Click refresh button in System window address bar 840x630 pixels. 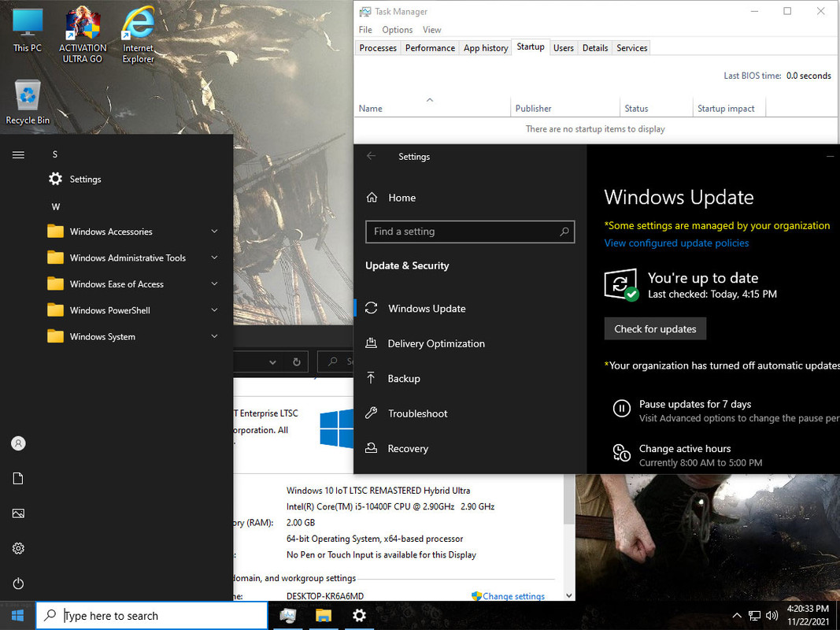pos(296,362)
